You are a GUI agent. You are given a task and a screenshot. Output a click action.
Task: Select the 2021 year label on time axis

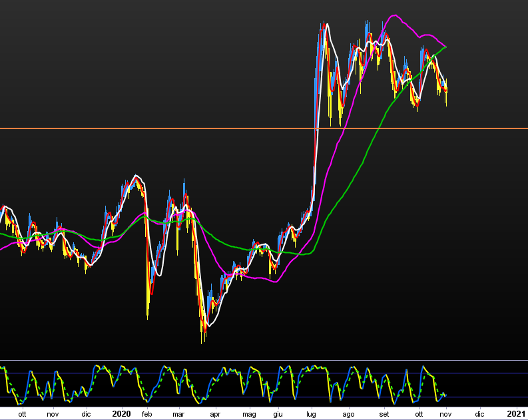click(515, 413)
